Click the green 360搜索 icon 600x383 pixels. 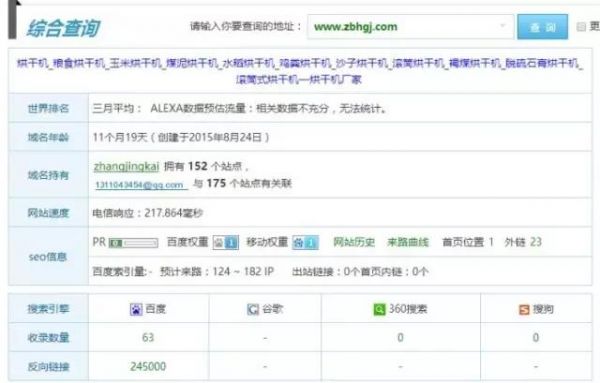(379, 309)
